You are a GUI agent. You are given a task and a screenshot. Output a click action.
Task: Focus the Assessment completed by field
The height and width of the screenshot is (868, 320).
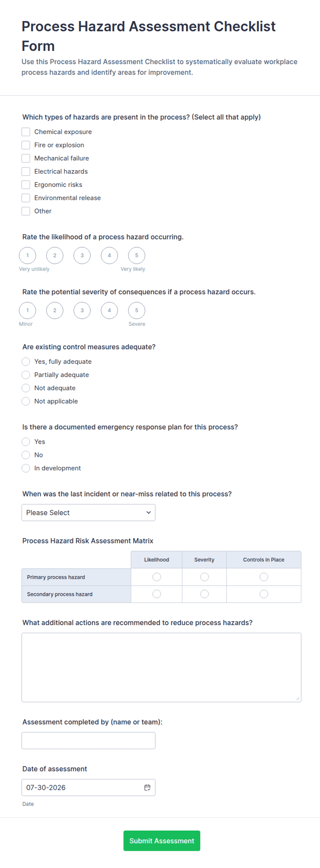[x=88, y=740]
